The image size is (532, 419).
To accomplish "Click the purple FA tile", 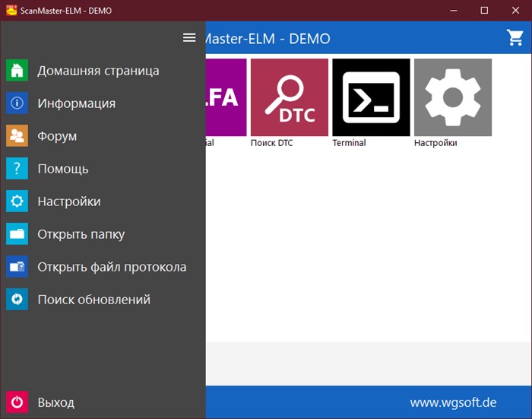I will (x=226, y=97).
